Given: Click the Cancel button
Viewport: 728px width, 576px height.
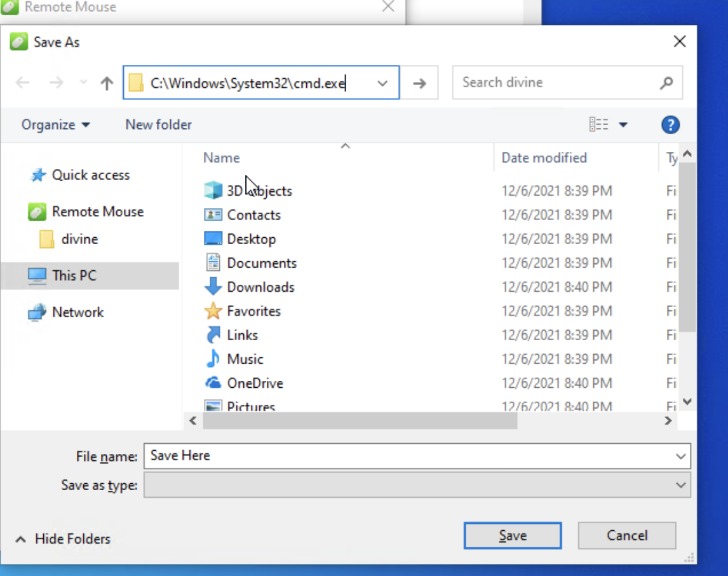Looking at the screenshot, I should tap(627, 535).
